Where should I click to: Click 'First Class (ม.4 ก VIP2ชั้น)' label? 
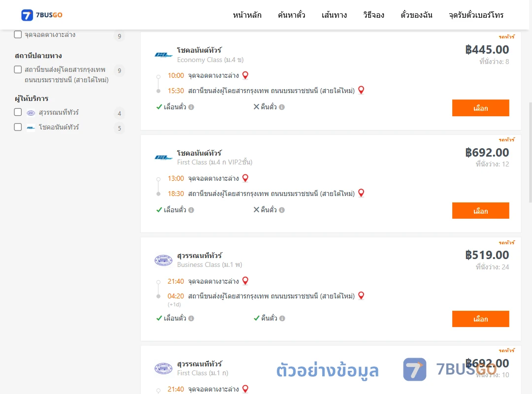tap(215, 162)
